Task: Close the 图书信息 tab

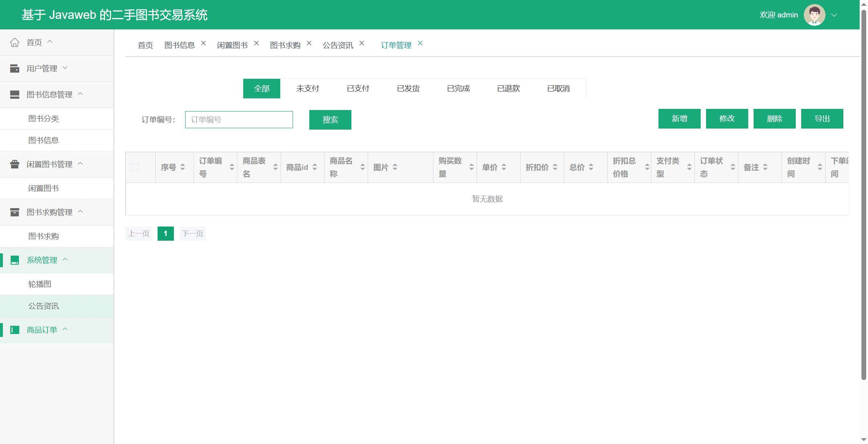Action: [x=204, y=43]
